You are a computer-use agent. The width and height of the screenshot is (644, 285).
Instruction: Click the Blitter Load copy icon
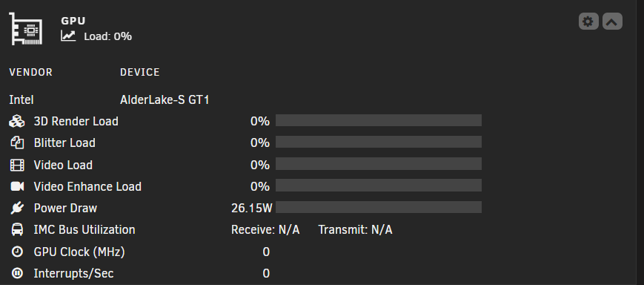click(17, 142)
